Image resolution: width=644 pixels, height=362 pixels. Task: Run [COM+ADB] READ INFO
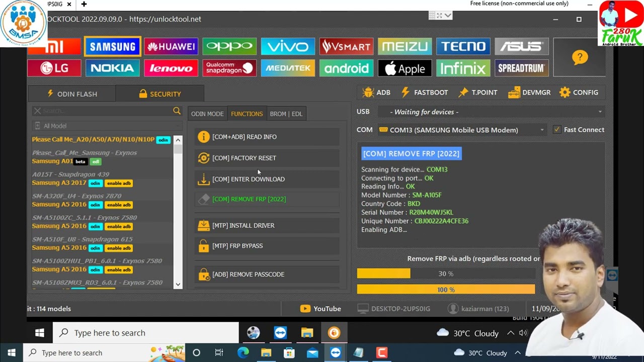[x=267, y=137]
